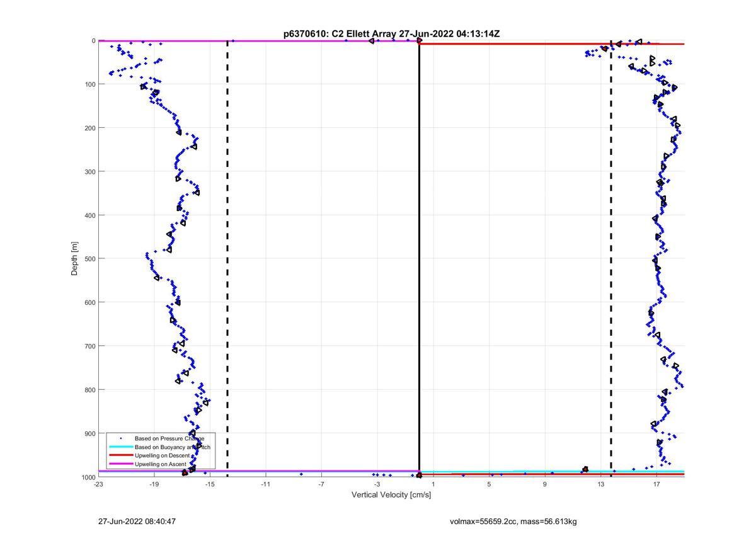Click the x-axis tick label '-11'
Screen dimensions: 756x536
pyautogui.click(x=265, y=485)
